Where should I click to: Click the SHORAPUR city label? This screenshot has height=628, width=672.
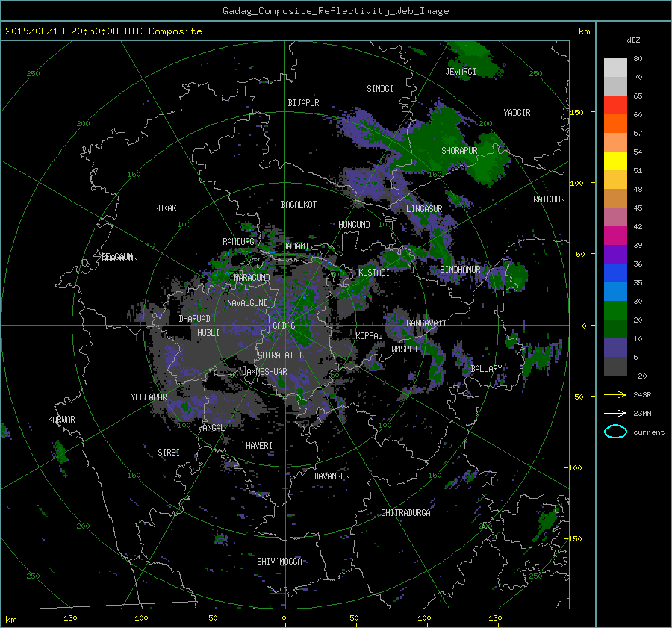(459, 150)
